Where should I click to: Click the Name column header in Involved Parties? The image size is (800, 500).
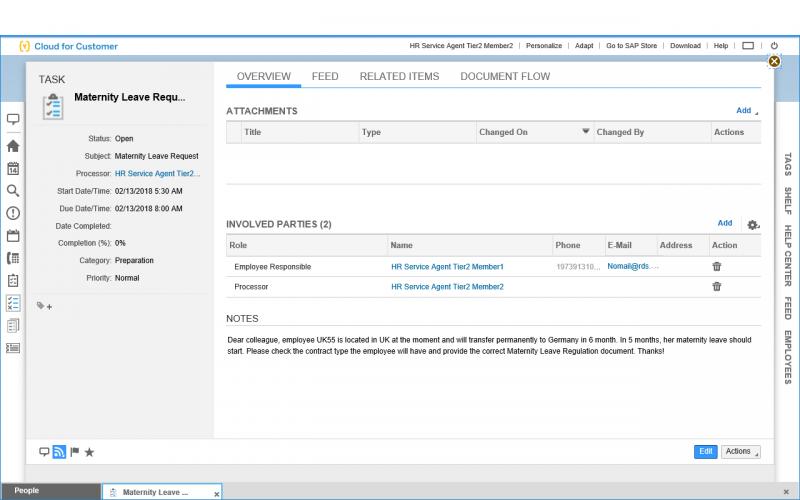coord(469,245)
